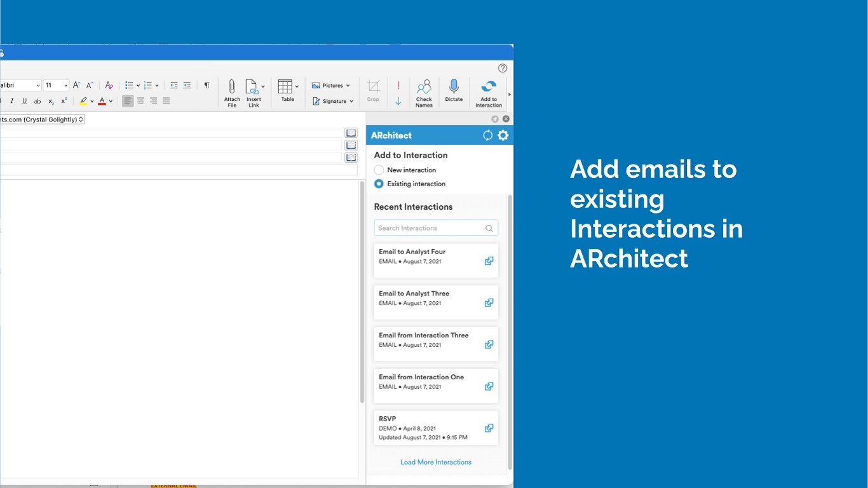Open RSVP interaction external link icon

(x=489, y=428)
